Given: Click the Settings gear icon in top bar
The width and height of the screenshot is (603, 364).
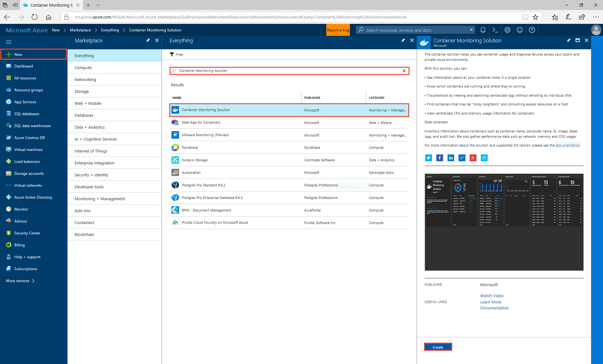Looking at the screenshot, I should [x=508, y=30].
